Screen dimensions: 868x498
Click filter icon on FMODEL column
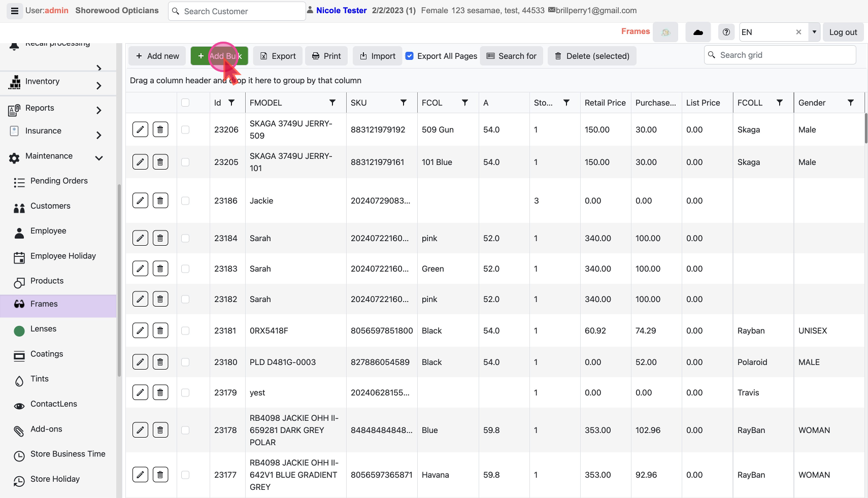(332, 103)
